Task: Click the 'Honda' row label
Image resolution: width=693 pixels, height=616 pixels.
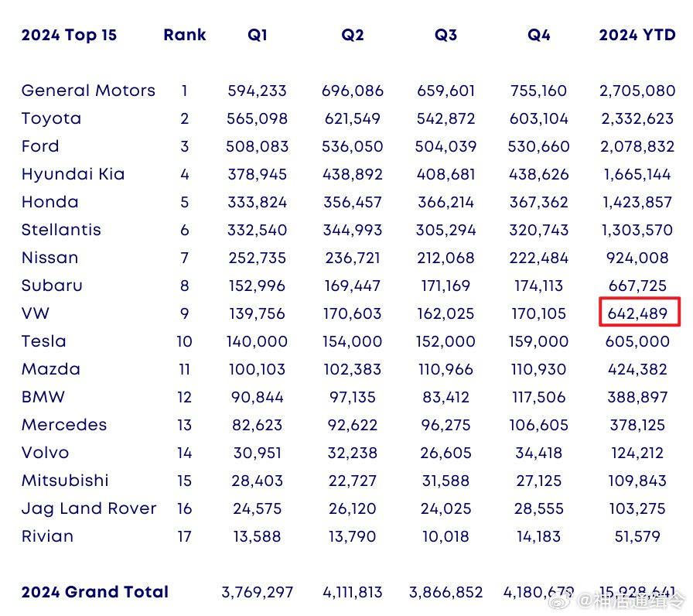Action: click(x=50, y=202)
